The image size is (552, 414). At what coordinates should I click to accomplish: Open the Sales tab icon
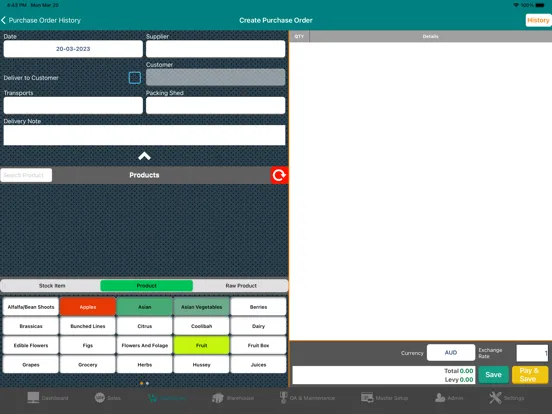pos(100,398)
